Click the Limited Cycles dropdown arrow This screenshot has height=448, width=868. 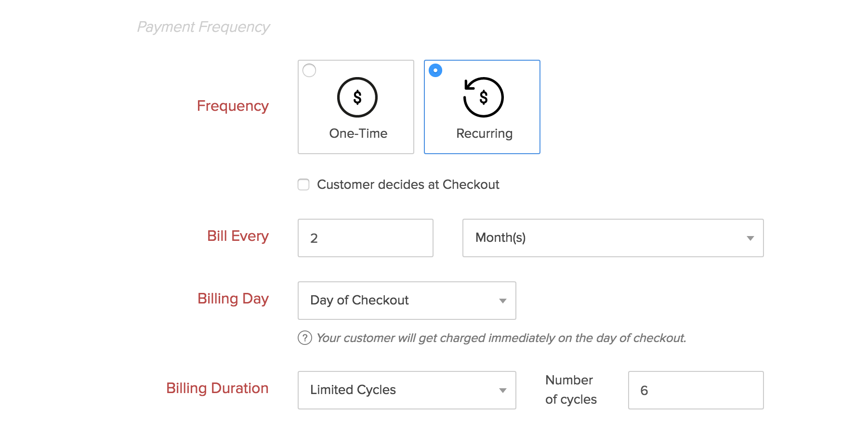pos(502,390)
